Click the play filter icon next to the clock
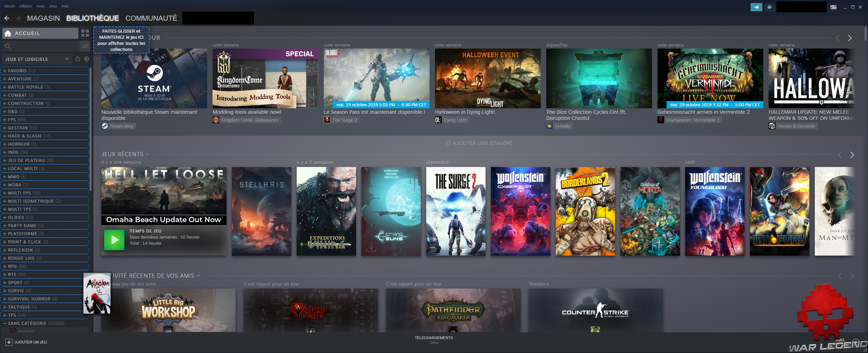868x353 pixels. [x=86, y=59]
